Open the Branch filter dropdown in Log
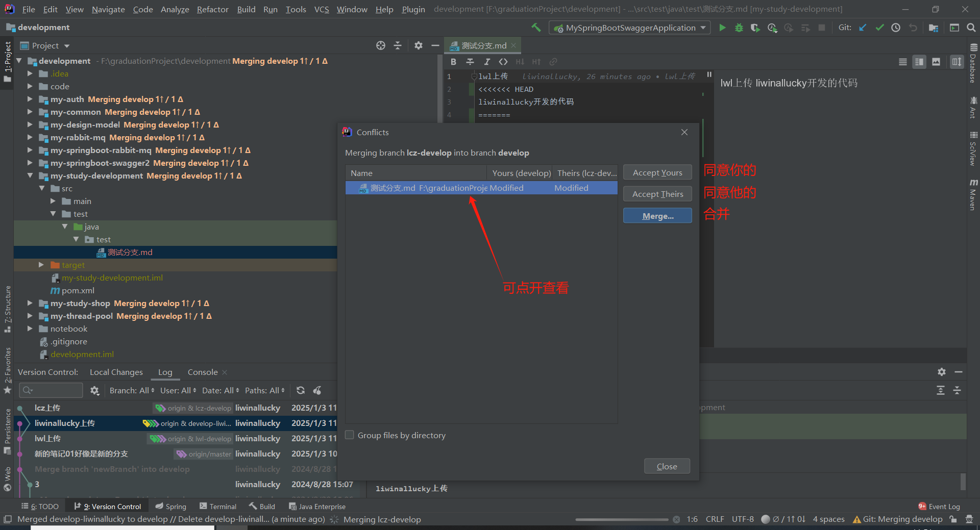Screen dimensions: 980x530 [x=133, y=390]
